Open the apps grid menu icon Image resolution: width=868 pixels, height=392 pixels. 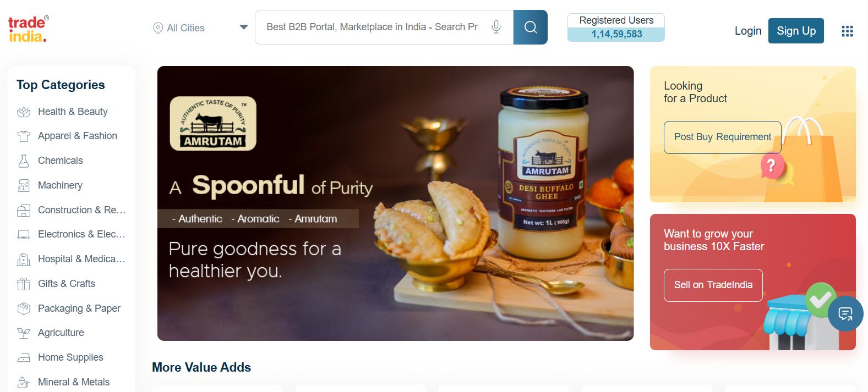coord(847,31)
